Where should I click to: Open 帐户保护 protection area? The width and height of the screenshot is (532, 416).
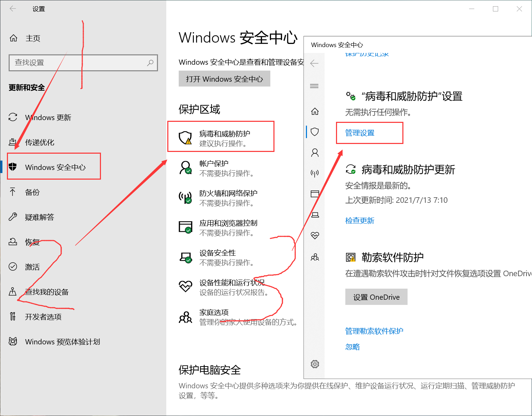[218, 168]
